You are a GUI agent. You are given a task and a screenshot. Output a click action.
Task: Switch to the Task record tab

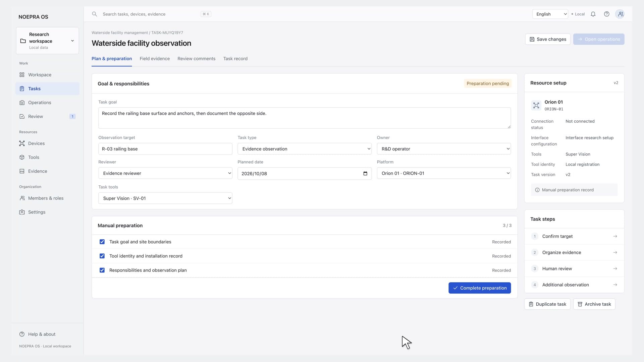click(235, 59)
